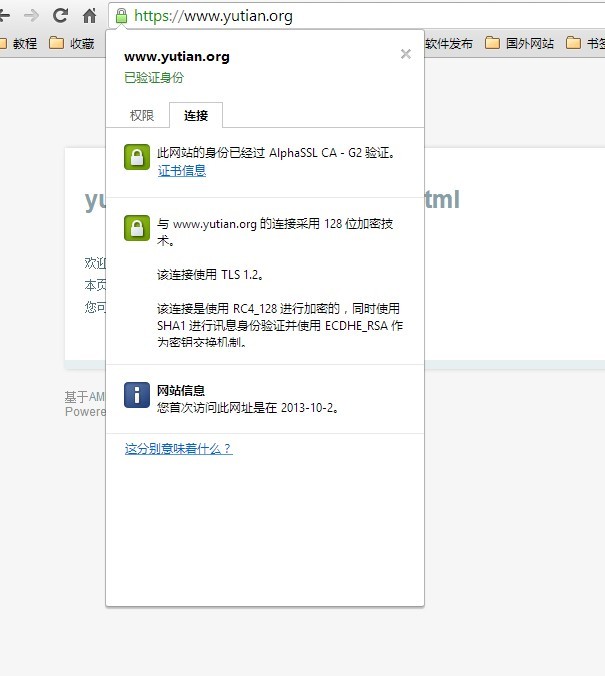Open the 证书信息 certificate link
Viewport: 605px width, 676px height.
pos(182,171)
